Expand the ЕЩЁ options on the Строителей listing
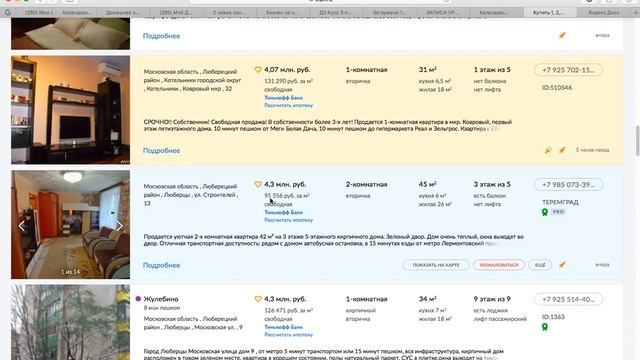 click(540, 265)
